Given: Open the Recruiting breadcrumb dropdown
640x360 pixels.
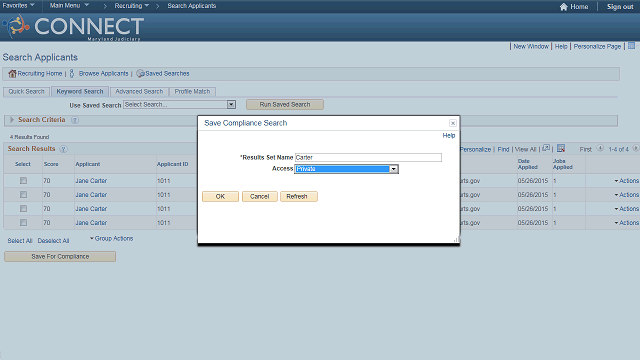Looking at the screenshot, I should (131, 6).
